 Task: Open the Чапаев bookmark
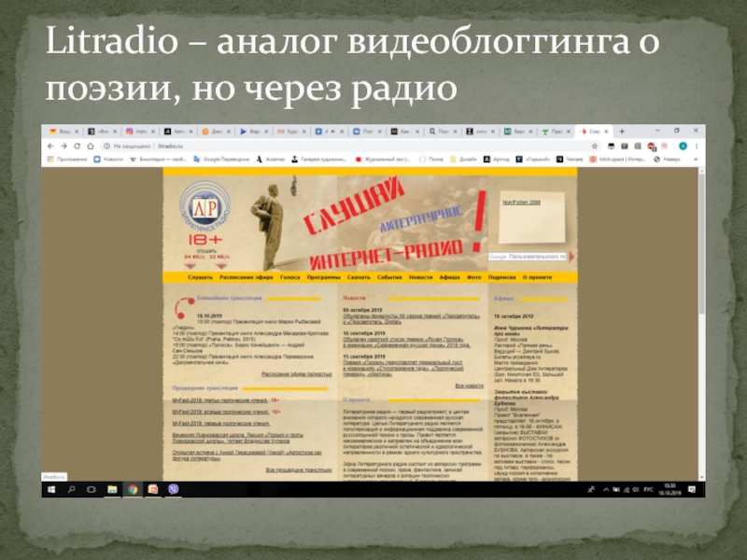tap(570, 160)
